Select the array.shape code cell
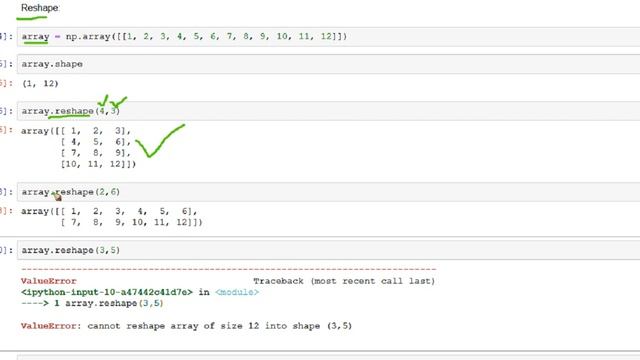Image resolution: width=640 pixels, height=360 pixels. click(329, 64)
